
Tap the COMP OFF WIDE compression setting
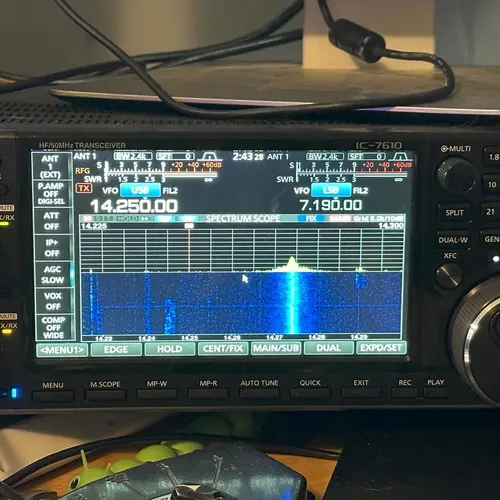click(x=53, y=327)
